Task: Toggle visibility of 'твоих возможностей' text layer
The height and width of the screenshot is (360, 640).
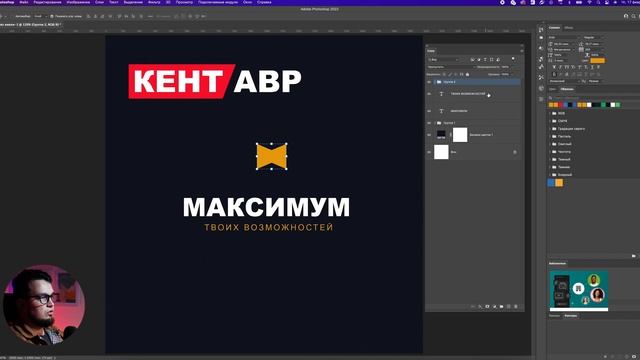Action: pyautogui.click(x=429, y=94)
